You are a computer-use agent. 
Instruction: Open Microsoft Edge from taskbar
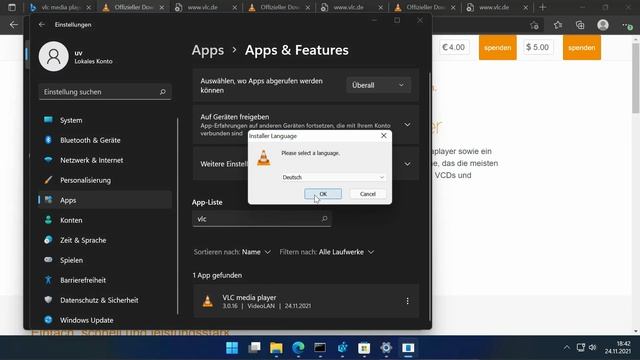(298, 348)
